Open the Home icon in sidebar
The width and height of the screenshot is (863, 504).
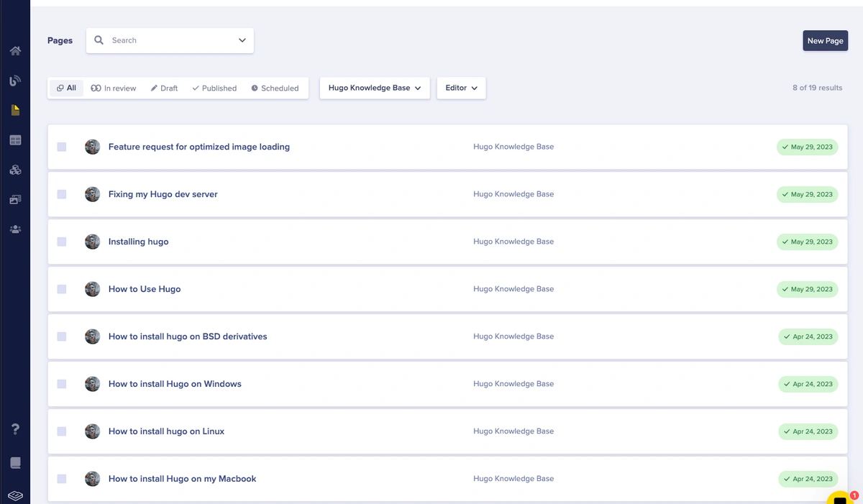pyautogui.click(x=15, y=51)
